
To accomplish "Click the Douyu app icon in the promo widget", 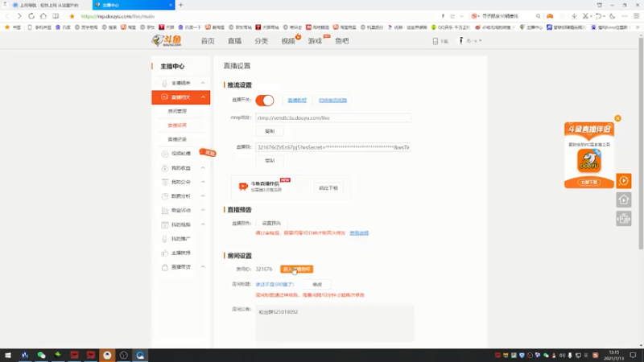I will click(x=589, y=160).
